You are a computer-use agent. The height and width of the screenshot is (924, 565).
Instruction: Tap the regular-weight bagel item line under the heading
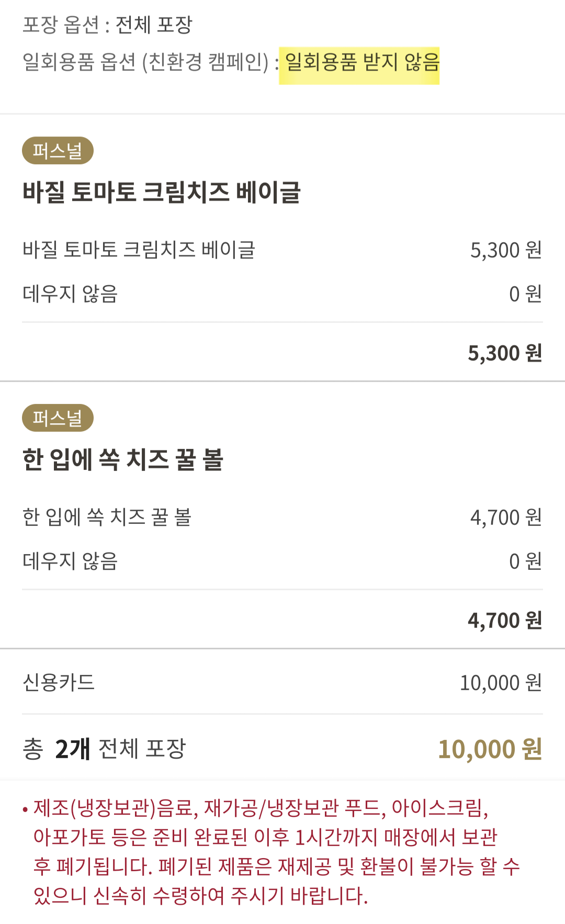tap(139, 250)
